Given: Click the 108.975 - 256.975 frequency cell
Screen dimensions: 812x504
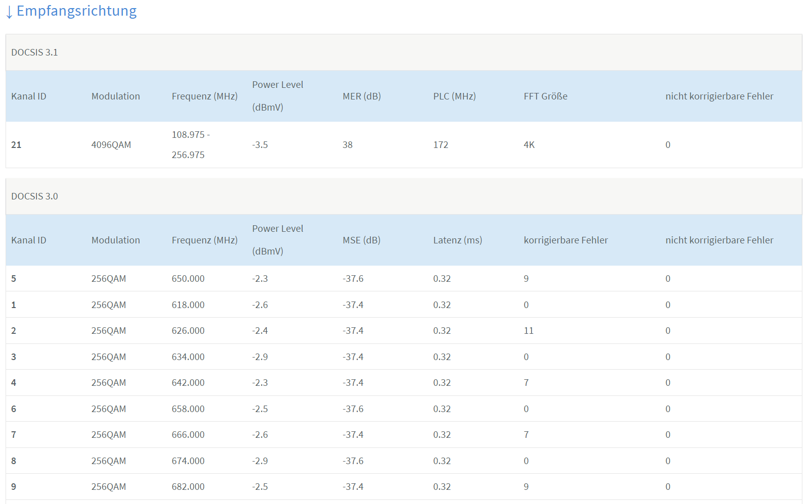Looking at the screenshot, I should [x=190, y=145].
